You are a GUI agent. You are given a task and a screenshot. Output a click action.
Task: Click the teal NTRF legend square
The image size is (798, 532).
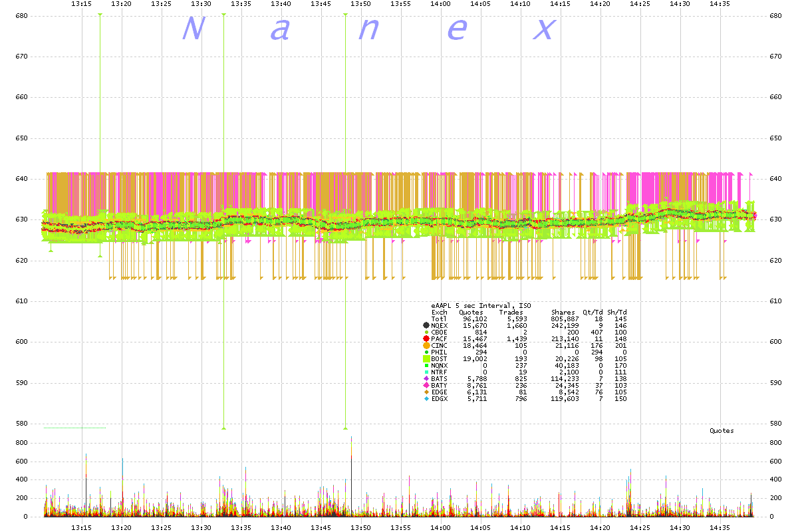426,372
